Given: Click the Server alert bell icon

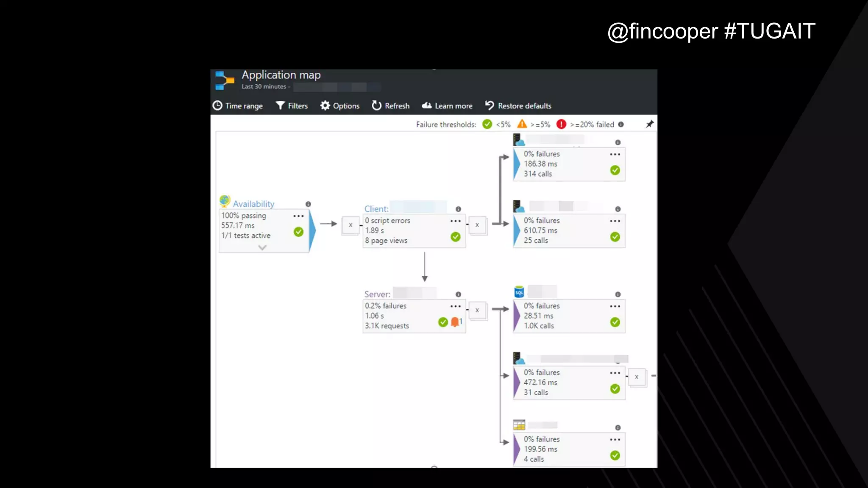Looking at the screenshot, I should (455, 322).
